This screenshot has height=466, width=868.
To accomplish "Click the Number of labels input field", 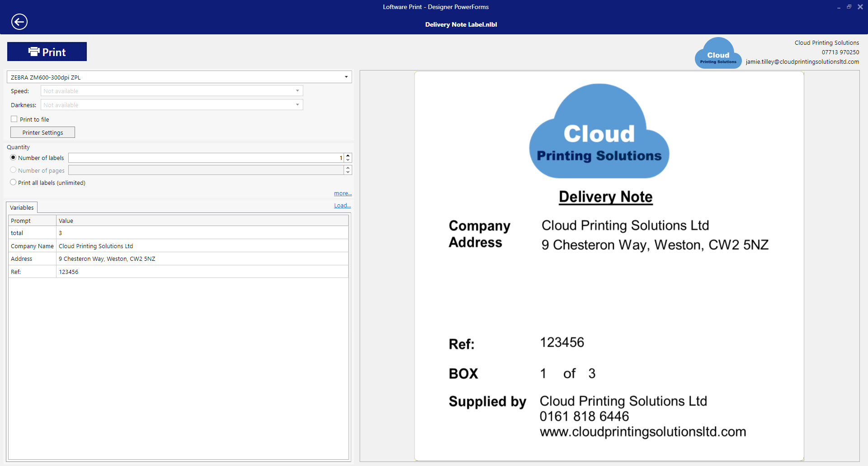I will click(206, 158).
